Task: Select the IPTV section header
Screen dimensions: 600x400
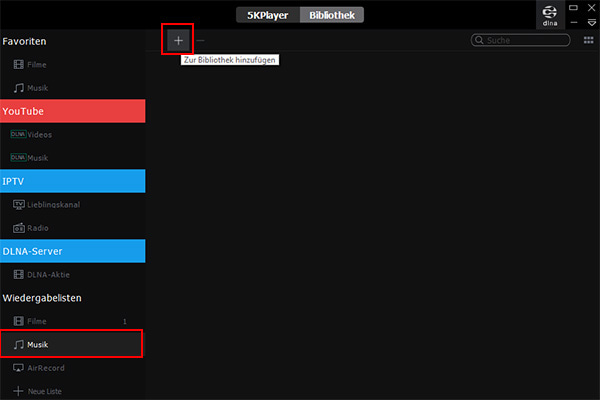Action: click(x=73, y=181)
